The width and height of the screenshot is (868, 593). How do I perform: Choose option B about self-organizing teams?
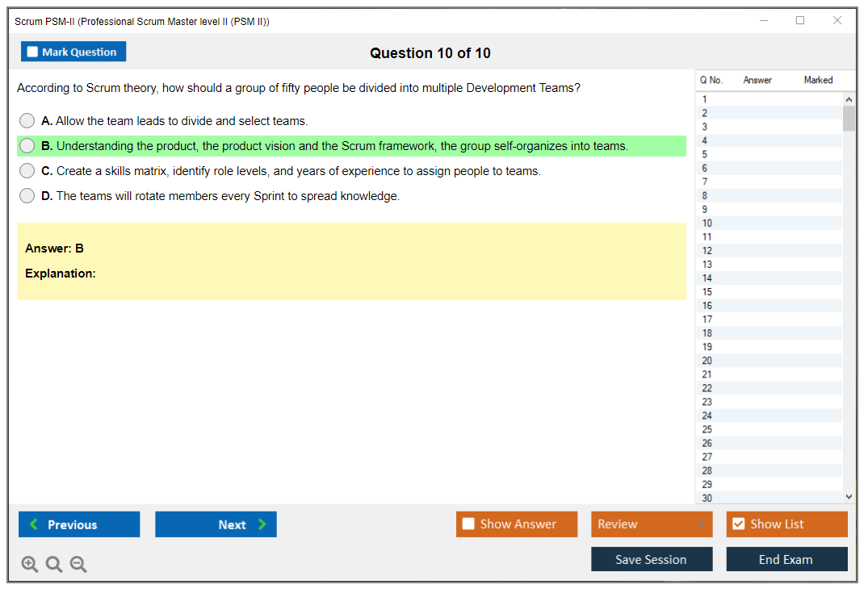[27, 146]
